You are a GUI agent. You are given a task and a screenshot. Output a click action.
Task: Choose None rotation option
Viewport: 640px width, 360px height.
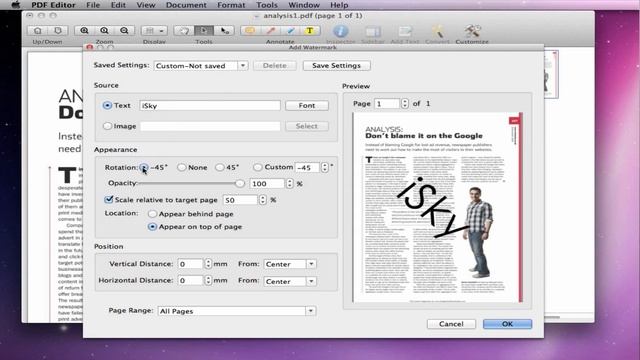[182, 167]
